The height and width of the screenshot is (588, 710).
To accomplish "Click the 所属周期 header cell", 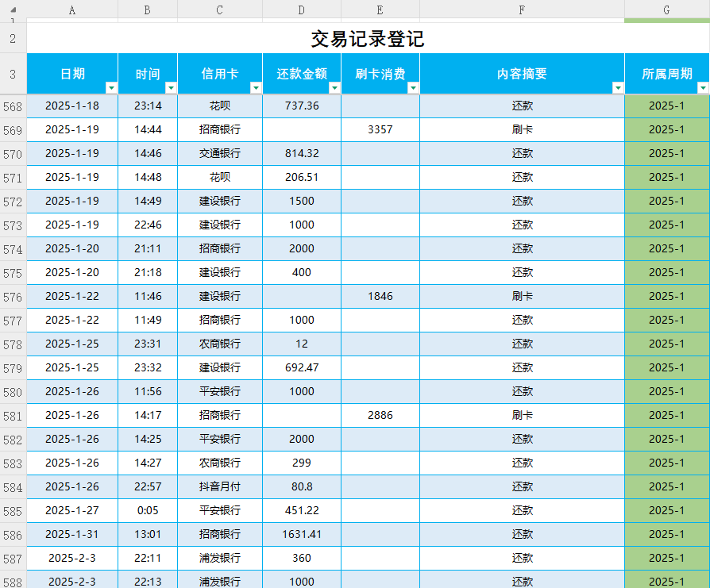I will pos(667,74).
